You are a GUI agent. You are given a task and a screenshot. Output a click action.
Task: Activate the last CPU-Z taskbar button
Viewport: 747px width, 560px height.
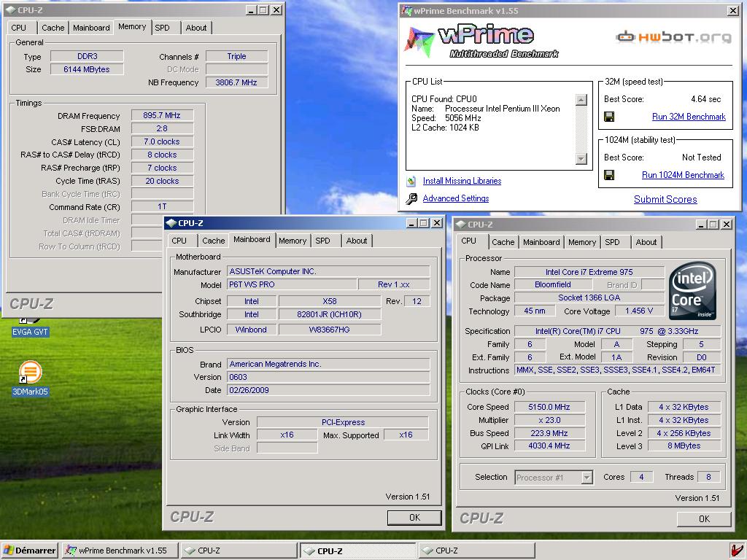click(476, 551)
